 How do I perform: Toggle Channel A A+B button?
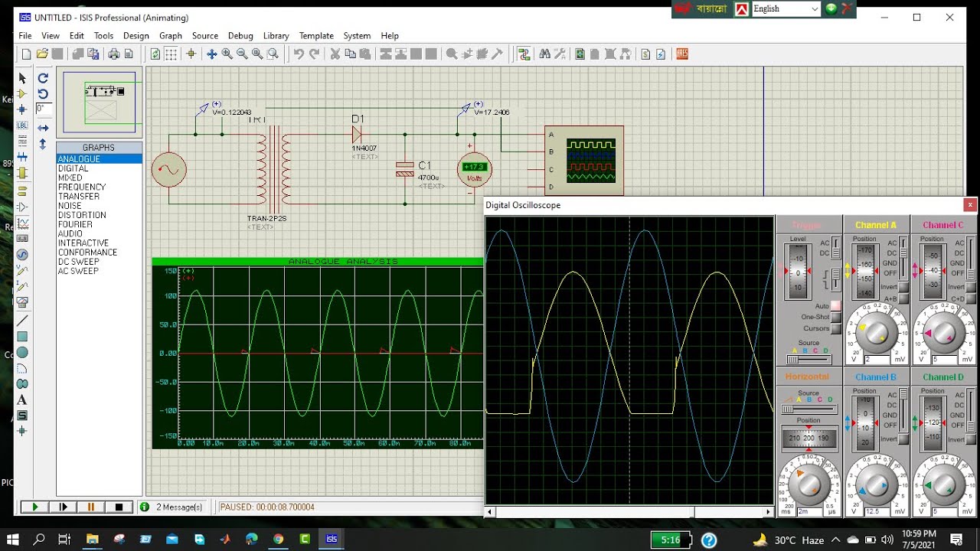click(904, 298)
